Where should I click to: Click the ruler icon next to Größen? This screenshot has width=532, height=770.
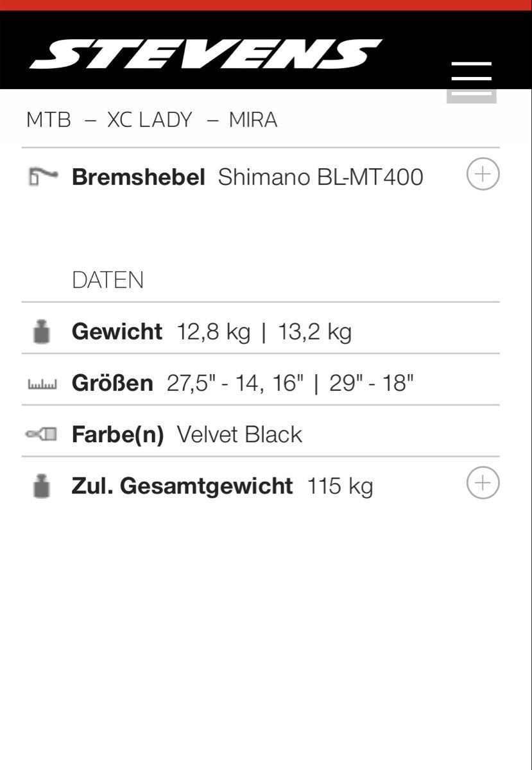click(x=42, y=384)
